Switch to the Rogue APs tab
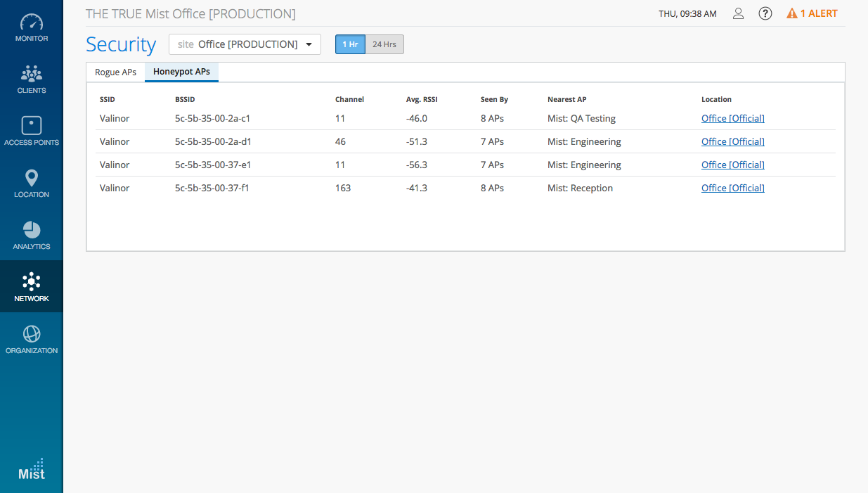The height and width of the screenshot is (493, 868). pyautogui.click(x=115, y=72)
